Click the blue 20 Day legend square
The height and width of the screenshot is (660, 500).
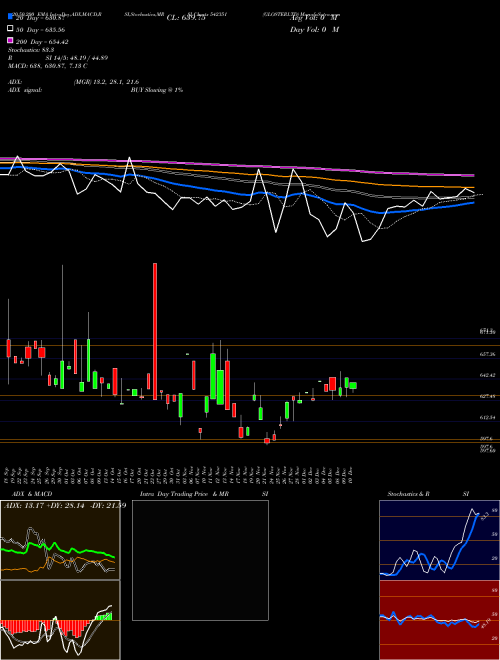point(11,16)
